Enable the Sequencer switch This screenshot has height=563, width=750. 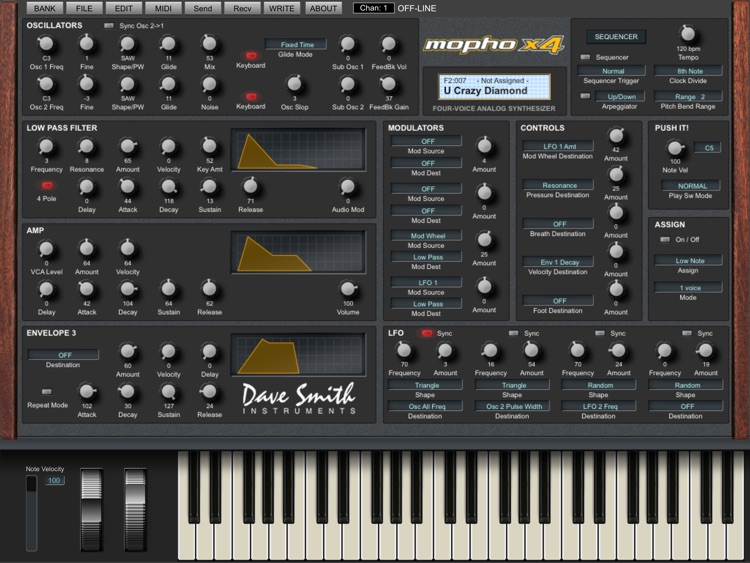coord(585,57)
